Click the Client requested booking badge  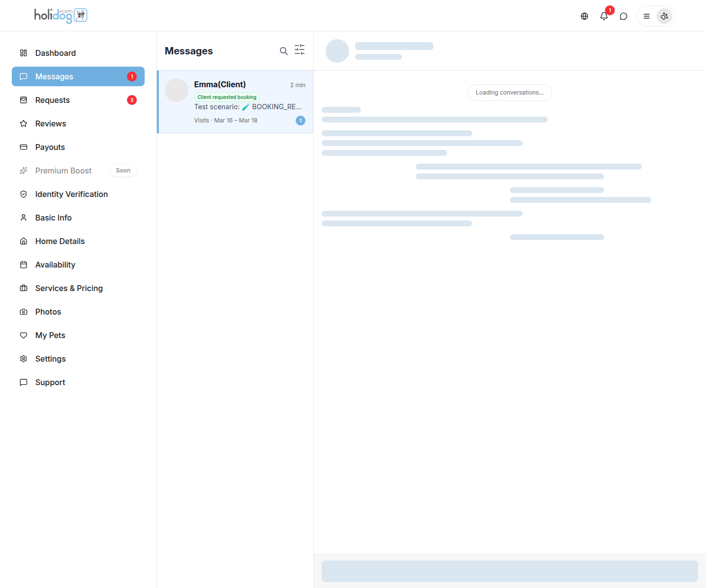pyautogui.click(x=227, y=97)
